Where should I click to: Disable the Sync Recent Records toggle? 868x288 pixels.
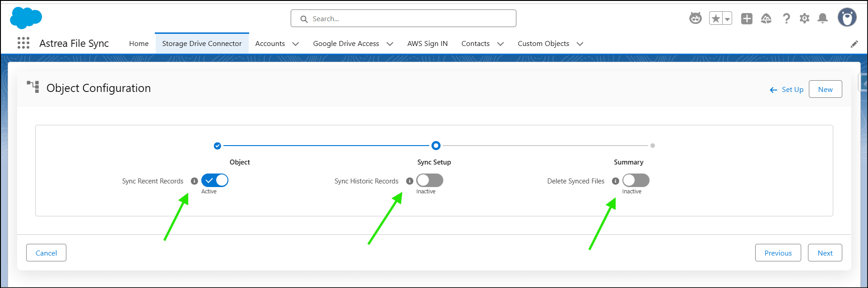(215, 180)
